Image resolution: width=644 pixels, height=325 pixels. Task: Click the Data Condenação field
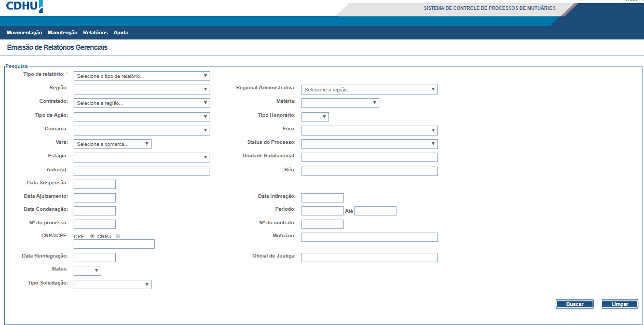click(94, 211)
